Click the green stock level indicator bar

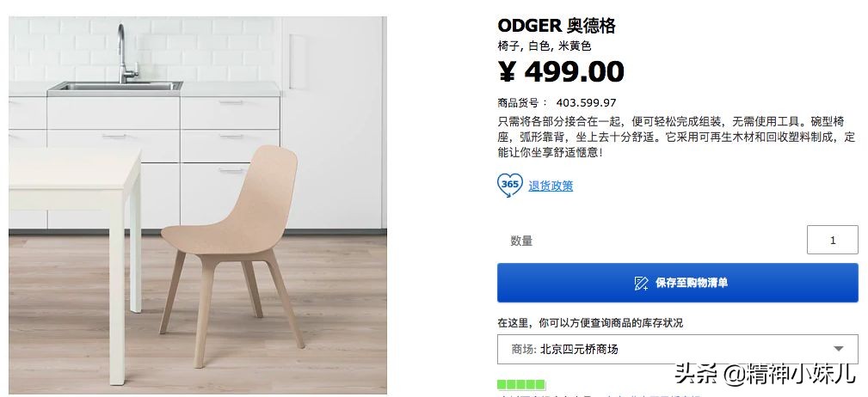point(521,385)
